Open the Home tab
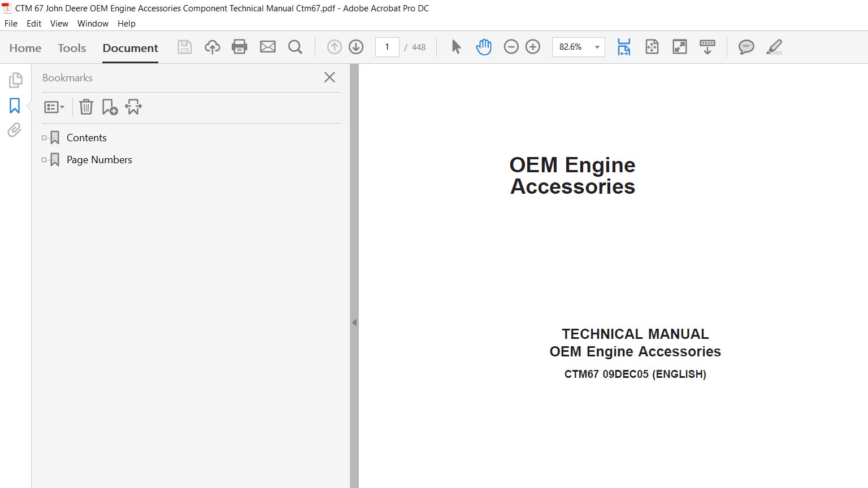 coord(25,48)
